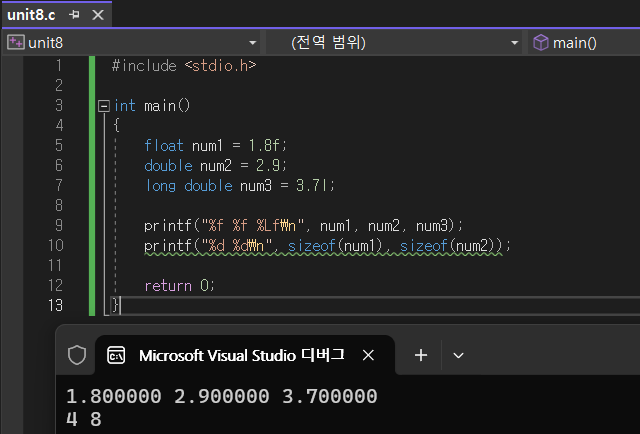Click line number 13 in the gutter
This screenshot has width=640, height=434.
56,306
